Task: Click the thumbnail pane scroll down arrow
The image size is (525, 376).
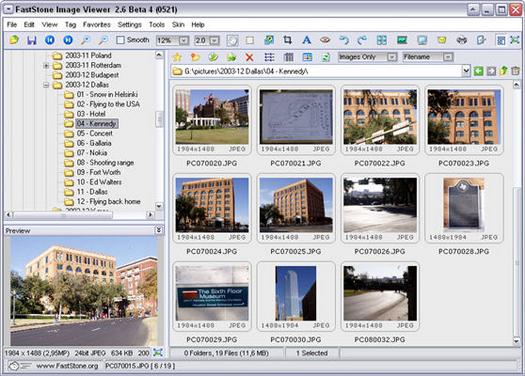Action: click(x=516, y=341)
